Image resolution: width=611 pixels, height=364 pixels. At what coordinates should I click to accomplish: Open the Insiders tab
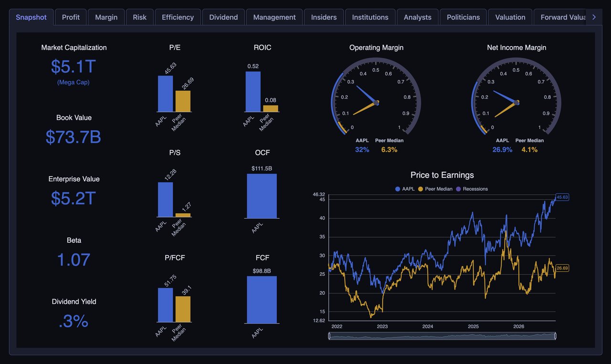[x=324, y=17]
